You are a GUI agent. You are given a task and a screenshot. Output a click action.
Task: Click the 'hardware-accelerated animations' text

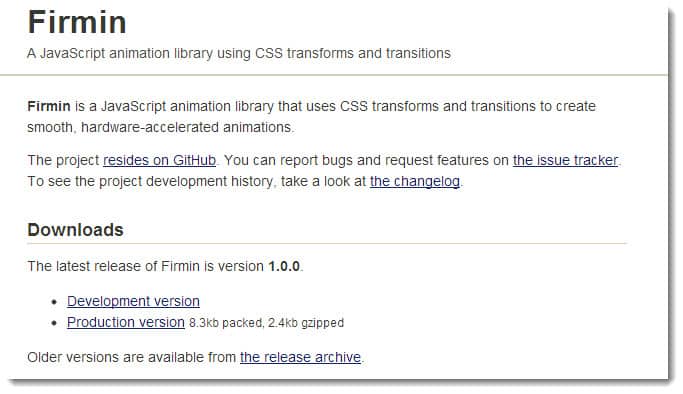pos(186,128)
